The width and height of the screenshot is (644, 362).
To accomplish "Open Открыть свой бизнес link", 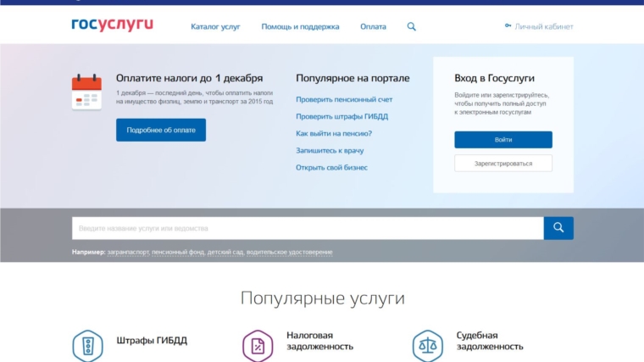I will [x=331, y=167].
